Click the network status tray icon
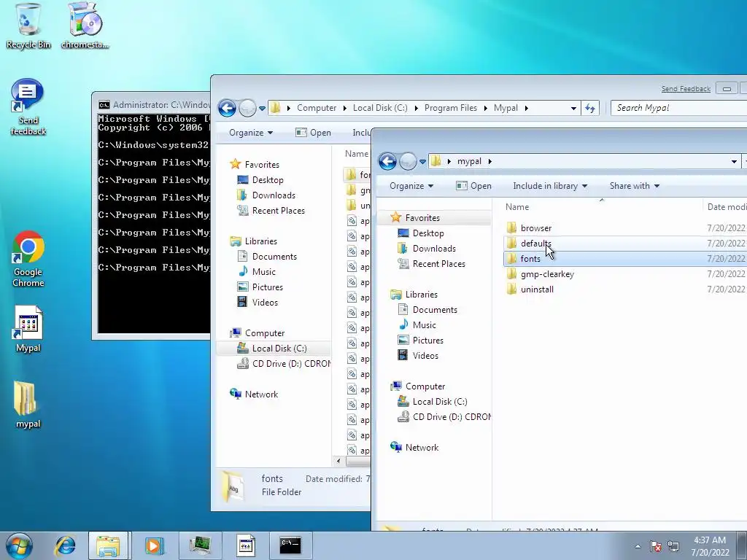Screen dimensions: 747x560 click(x=673, y=546)
